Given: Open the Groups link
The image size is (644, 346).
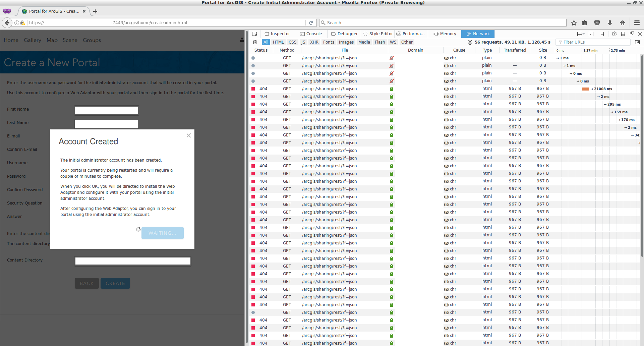Looking at the screenshot, I should pyautogui.click(x=92, y=40).
